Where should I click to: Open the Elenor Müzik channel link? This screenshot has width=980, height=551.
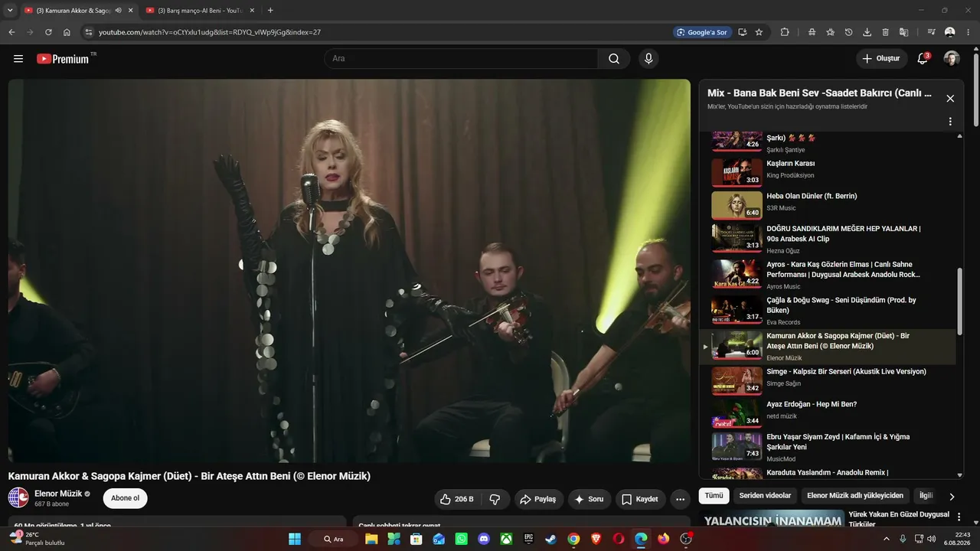tap(58, 494)
